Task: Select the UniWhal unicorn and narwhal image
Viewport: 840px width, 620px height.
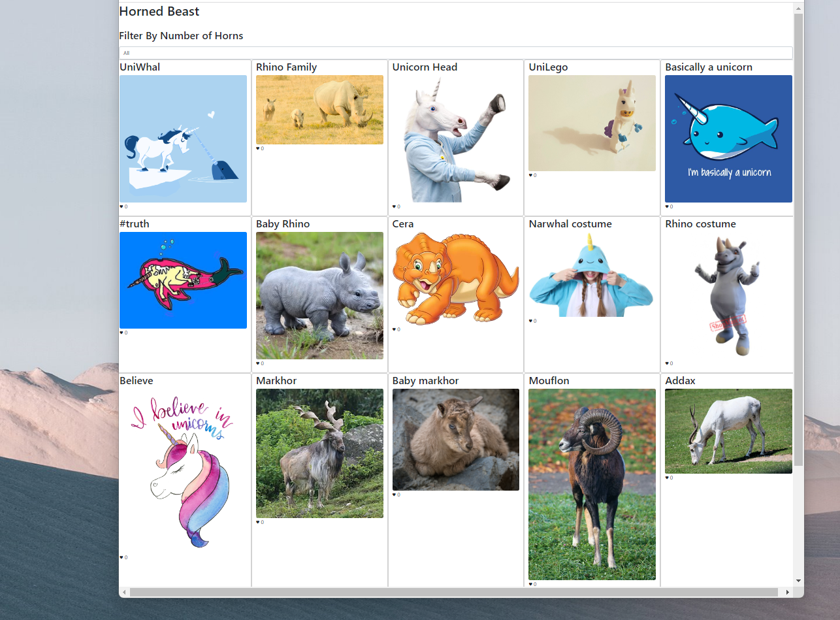Action: (x=183, y=139)
